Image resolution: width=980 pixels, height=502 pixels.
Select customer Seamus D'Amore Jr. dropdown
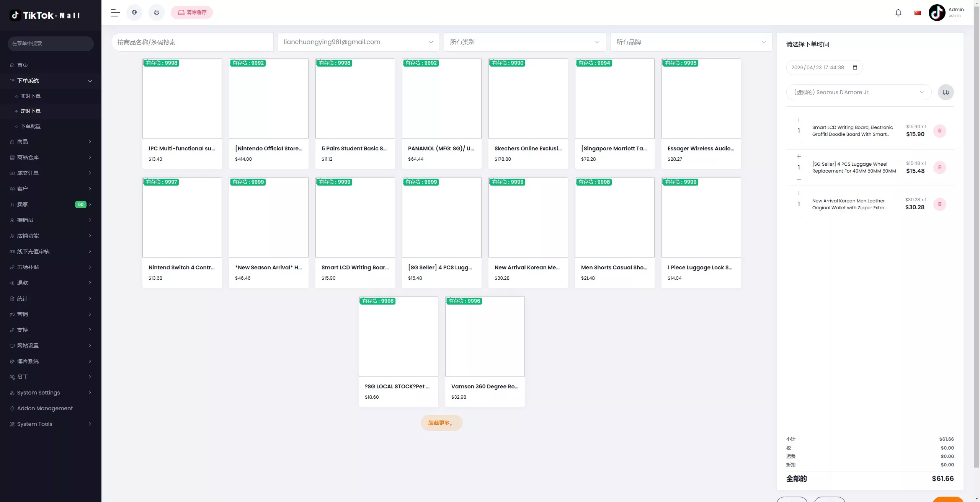coord(858,92)
